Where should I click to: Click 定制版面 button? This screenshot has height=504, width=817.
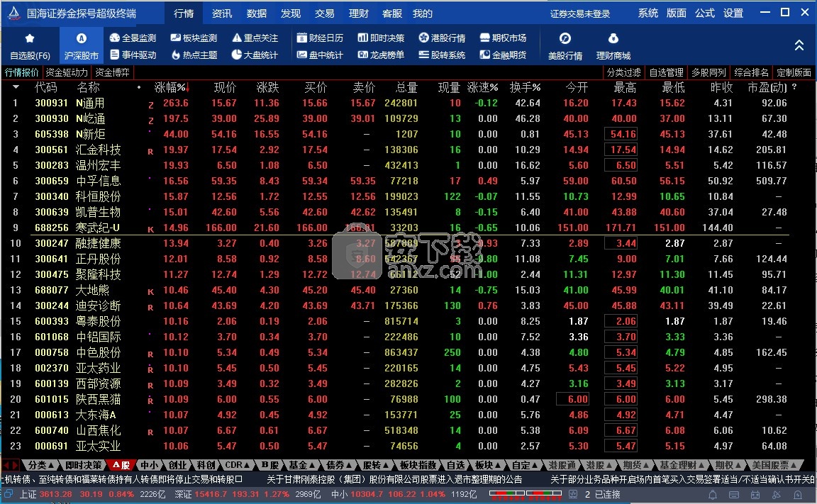794,72
